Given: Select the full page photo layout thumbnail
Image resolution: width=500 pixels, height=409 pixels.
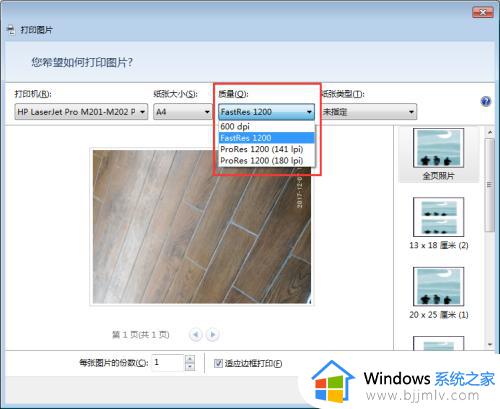Looking at the screenshot, I should [438, 154].
